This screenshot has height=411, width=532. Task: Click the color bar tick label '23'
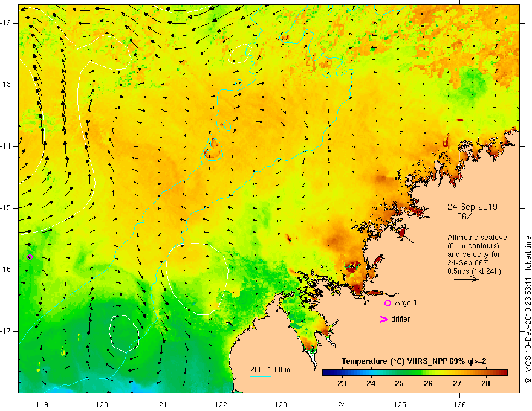[342, 384]
